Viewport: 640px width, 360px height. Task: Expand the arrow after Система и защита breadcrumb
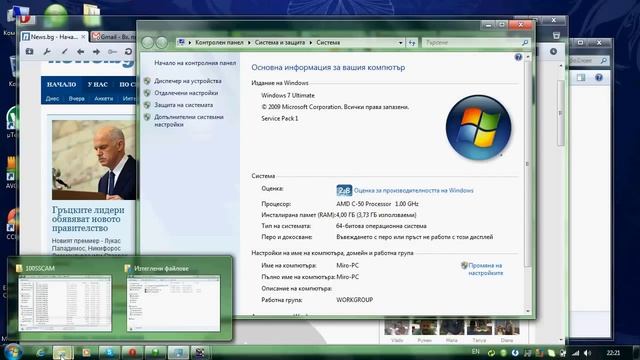click(311, 42)
